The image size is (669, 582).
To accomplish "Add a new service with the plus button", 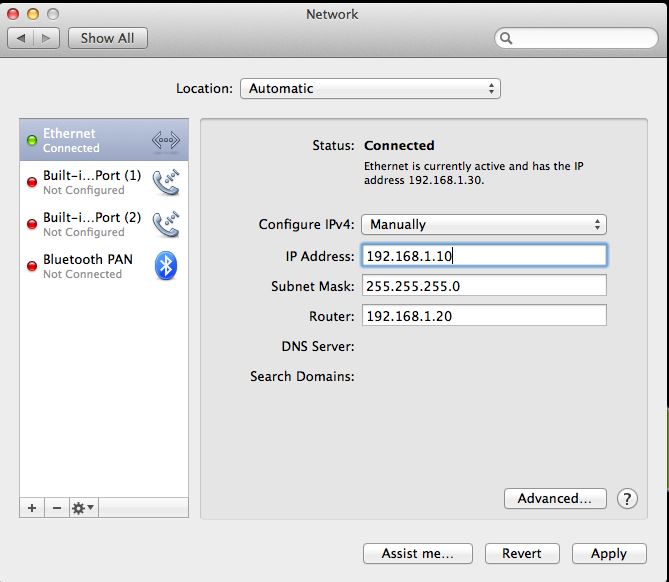I will coord(32,508).
